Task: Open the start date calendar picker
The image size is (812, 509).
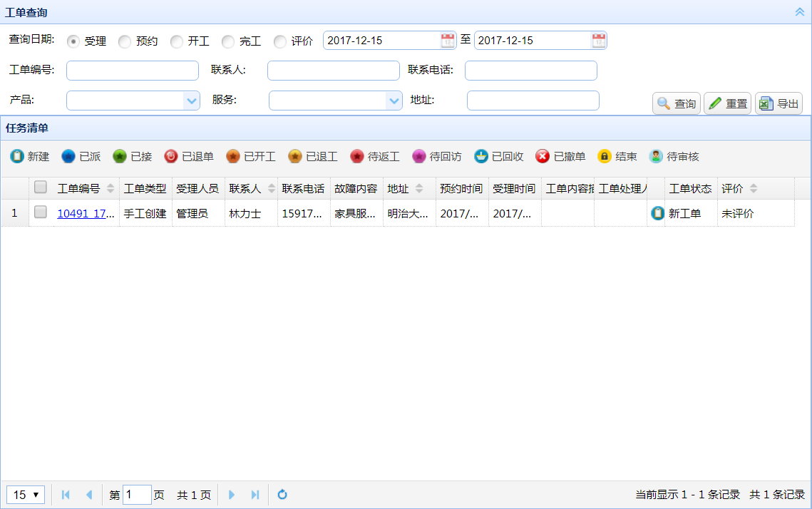Action: pyautogui.click(x=448, y=41)
